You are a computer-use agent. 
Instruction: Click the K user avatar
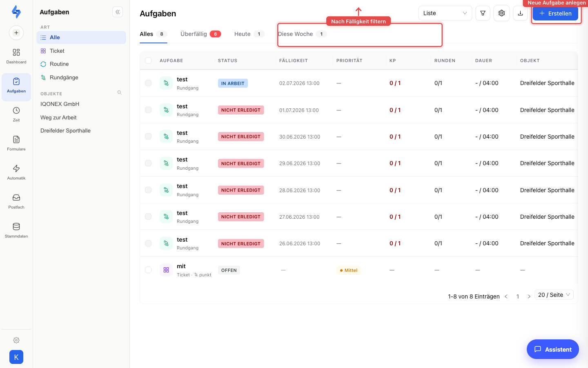click(16, 357)
